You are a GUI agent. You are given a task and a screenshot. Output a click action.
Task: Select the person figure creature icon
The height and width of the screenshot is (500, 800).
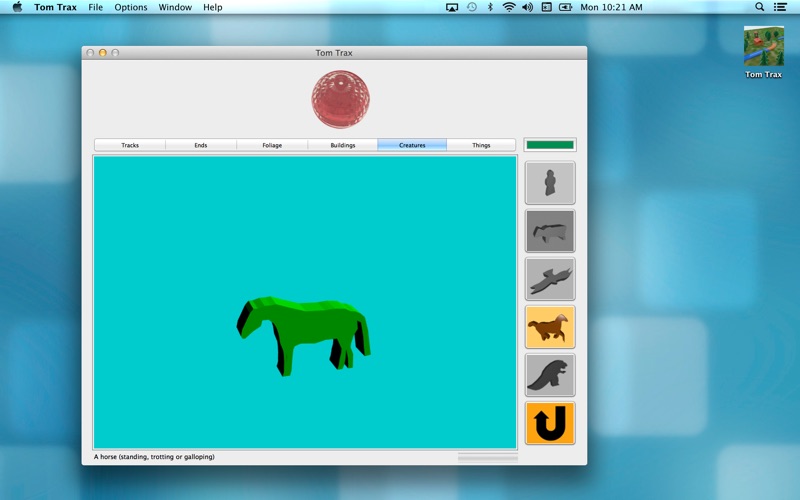click(550, 183)
